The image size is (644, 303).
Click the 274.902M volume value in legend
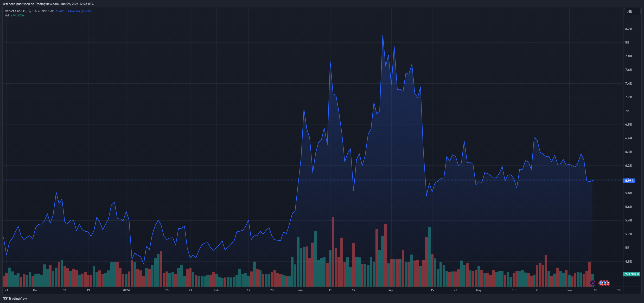[x=18, y=15]
